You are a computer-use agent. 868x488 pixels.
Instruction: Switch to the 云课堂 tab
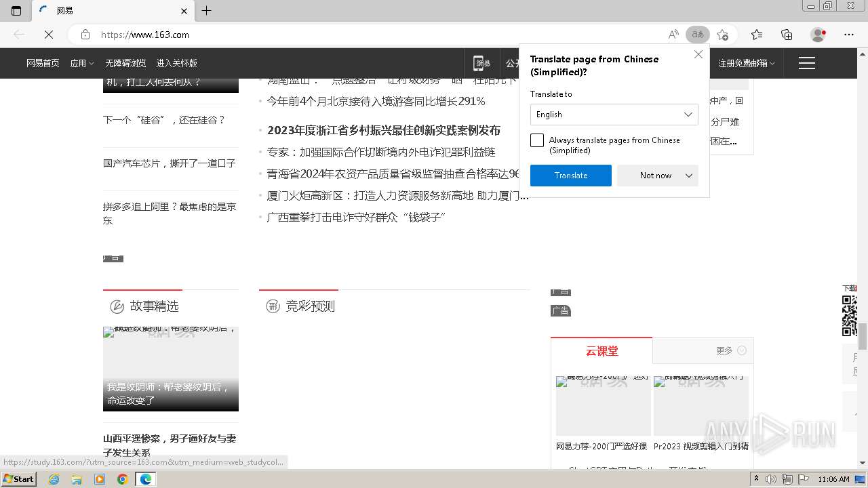coord(601,351)
